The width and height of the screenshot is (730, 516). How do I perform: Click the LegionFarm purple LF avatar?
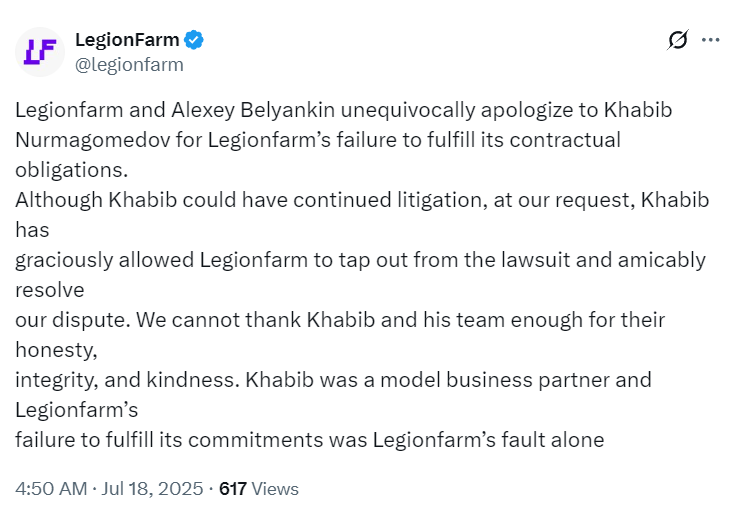[x=40, y=52]
